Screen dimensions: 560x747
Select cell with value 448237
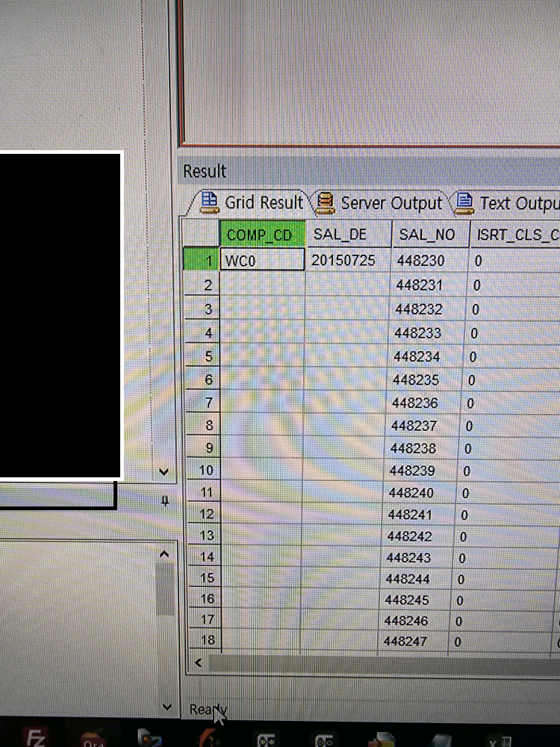422,425
